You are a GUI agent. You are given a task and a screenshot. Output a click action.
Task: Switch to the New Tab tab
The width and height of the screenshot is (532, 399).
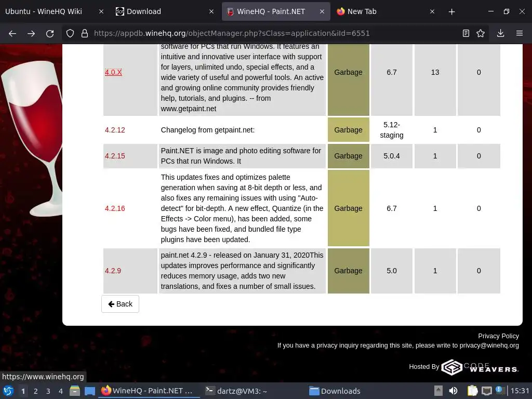[386, 11]
